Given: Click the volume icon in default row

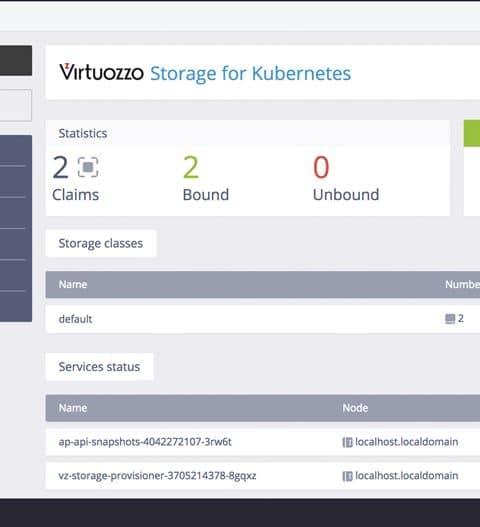Looking at the screenshot, I should coord(450,319).
